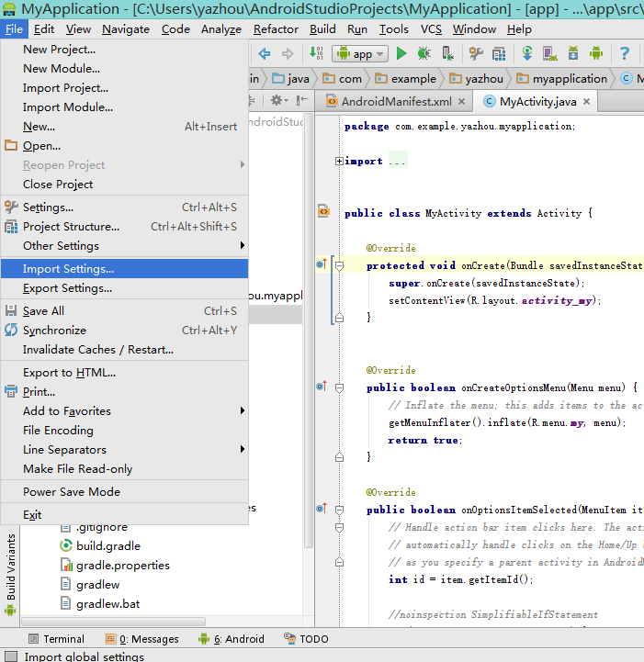This screenshot has width=644, height=662.
Task: Click override gutter icon beside onOptionsItemSelected
Action: [322, 509]
